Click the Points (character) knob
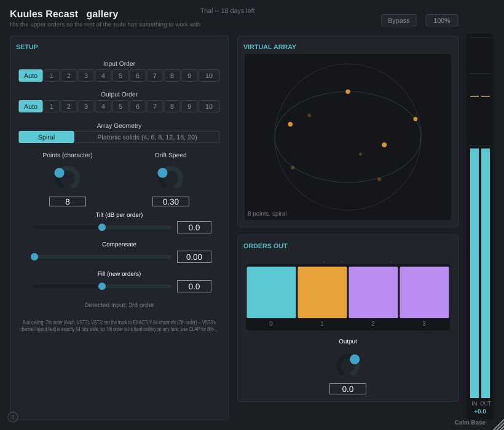 (x=67, y=178)
